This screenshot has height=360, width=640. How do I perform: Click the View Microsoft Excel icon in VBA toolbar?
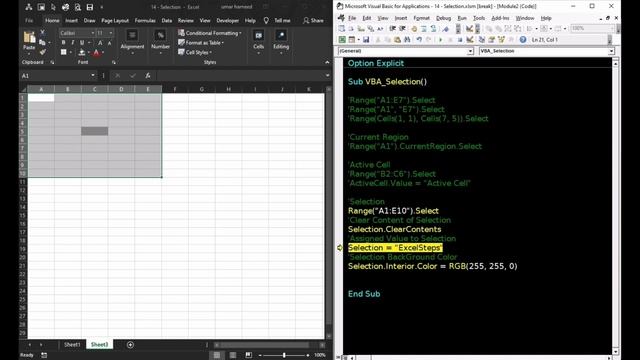tap(342, 40)
